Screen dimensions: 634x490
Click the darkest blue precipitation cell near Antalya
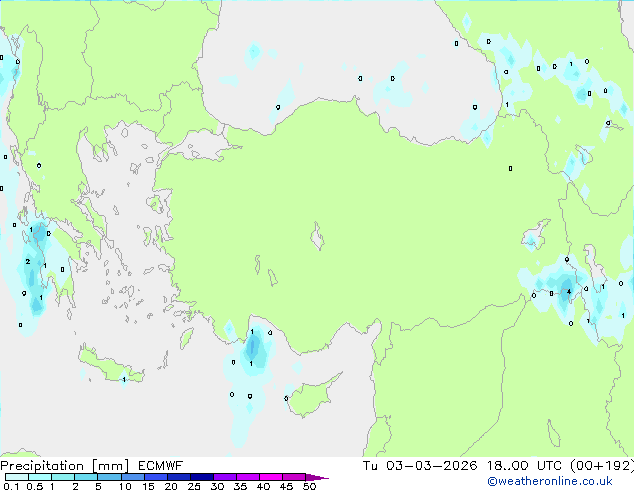click(253, 347)
